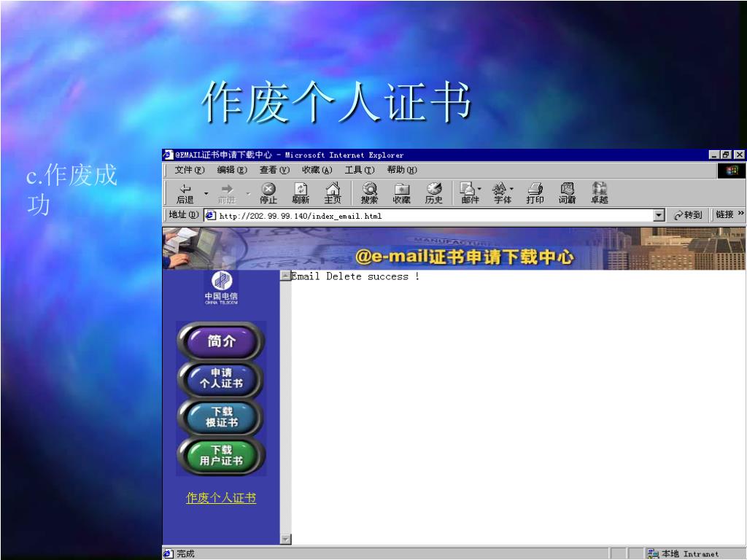Open the Mail button dropdown arrow
This screenshot has width=747, height=560.
click(479, 189)
